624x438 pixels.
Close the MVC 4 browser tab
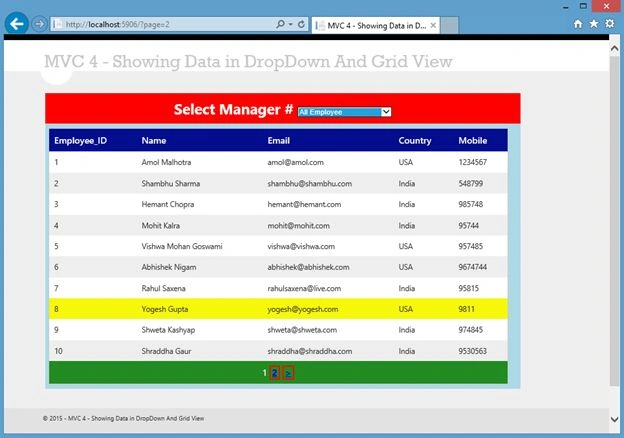(x=433, y=25)
